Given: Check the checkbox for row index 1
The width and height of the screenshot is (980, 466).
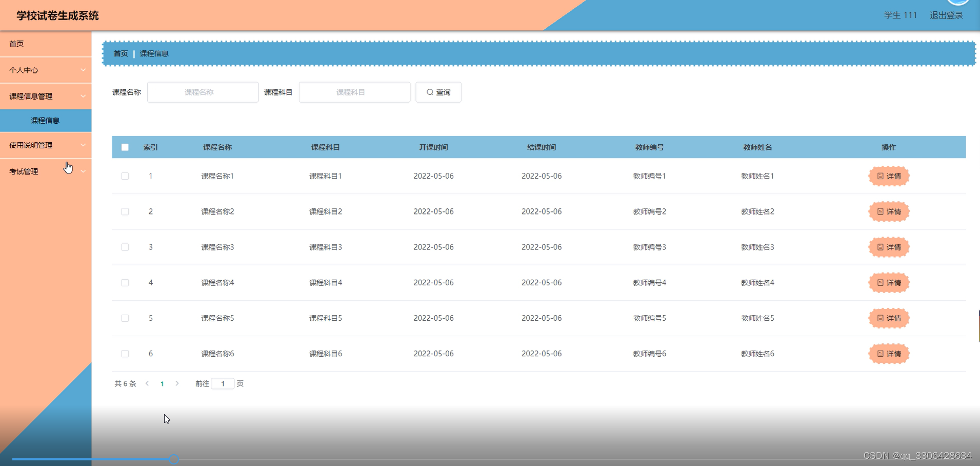Looking at the screenshot, I should tap(125, 176).
